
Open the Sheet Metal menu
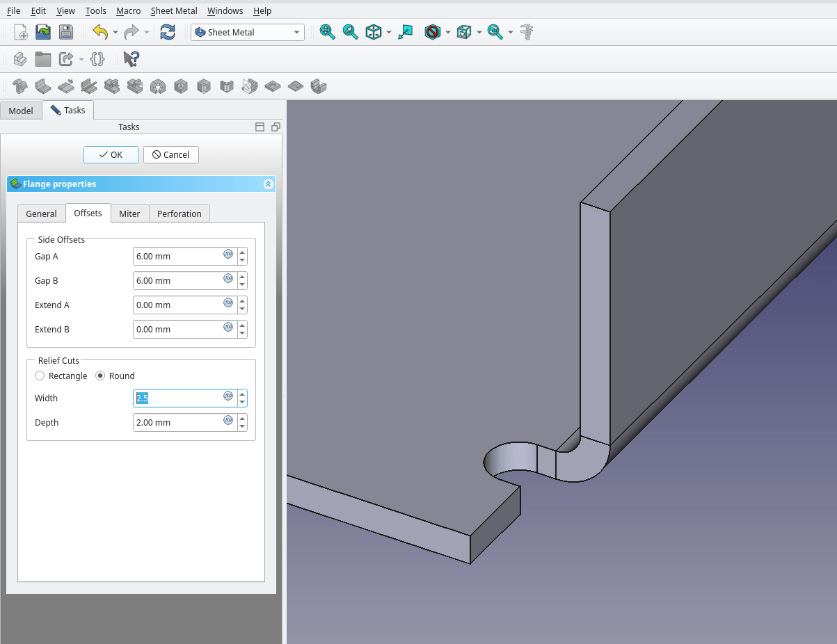click(174, 11)
